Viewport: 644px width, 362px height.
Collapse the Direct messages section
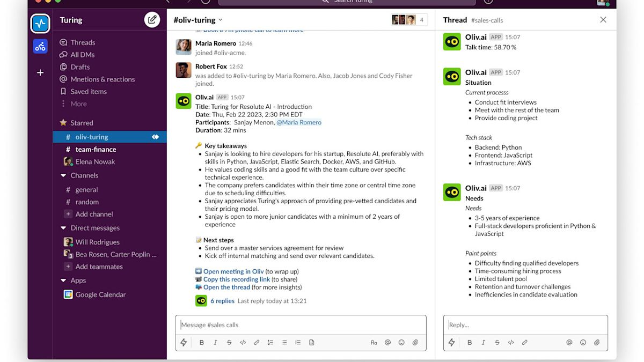[x=64, y=228]
